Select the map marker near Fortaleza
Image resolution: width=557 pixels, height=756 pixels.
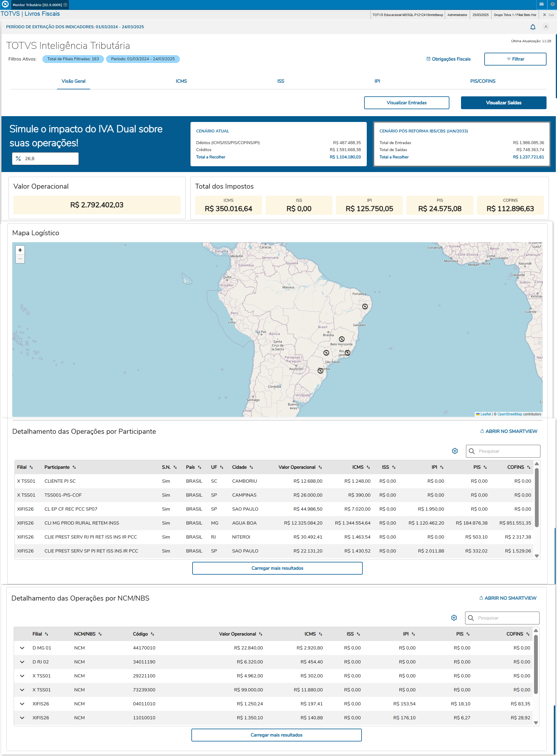pos(365,306)
